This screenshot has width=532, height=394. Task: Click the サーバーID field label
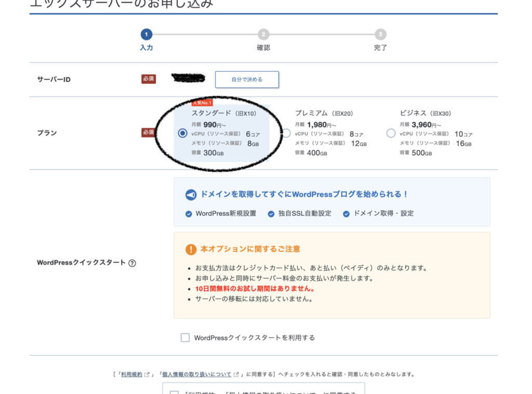54,79
